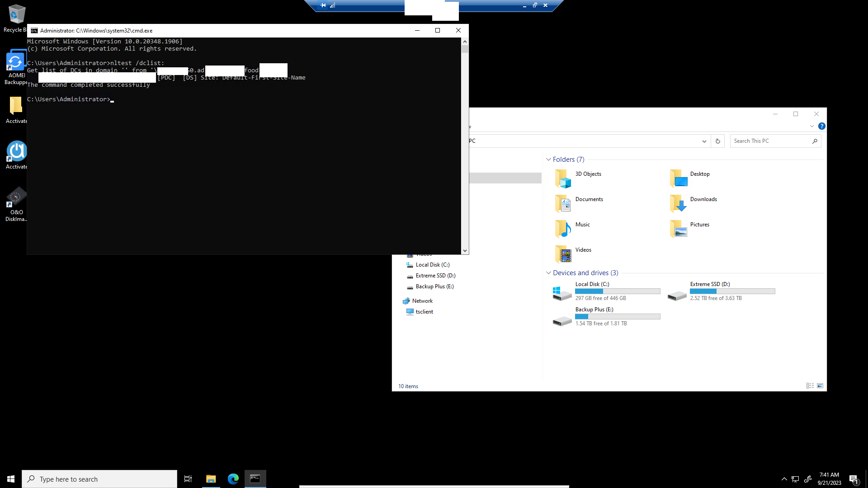868x488 pixels.
Task: Open Microsoft Edge from the taskbar
Action: pos(233,479)
